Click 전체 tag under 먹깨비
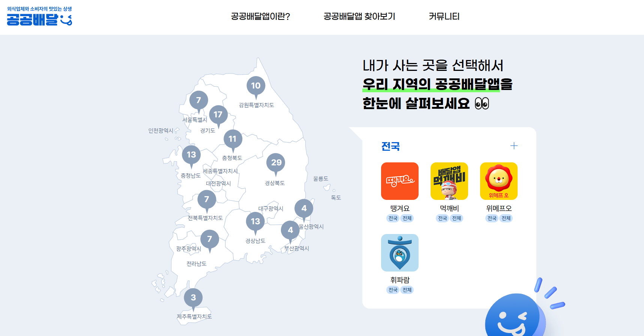This screenshot has width=644, height=336. [456, 218]
